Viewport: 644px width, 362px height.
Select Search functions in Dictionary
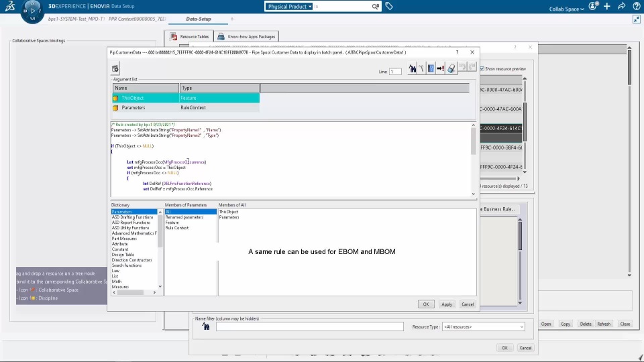pyautogui.click(x=127, y=265)
